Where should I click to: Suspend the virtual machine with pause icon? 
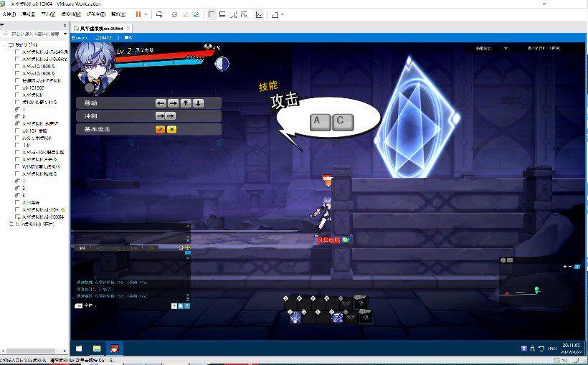click(138, 14)
